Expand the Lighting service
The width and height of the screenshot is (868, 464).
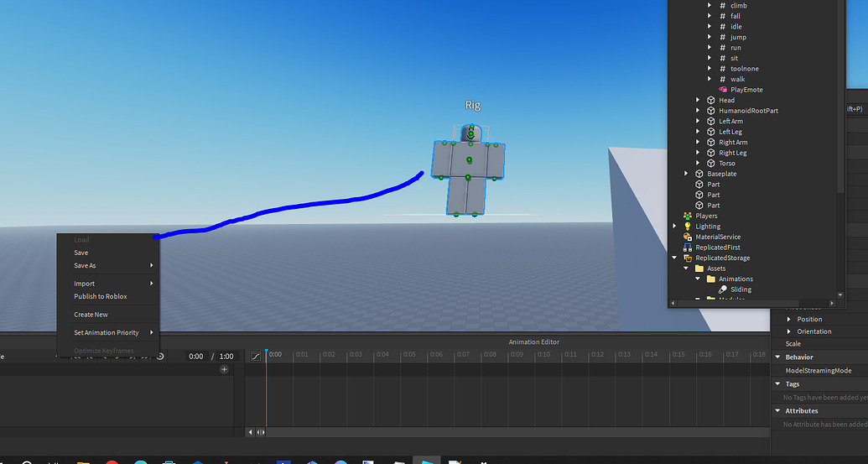[674, 227]
